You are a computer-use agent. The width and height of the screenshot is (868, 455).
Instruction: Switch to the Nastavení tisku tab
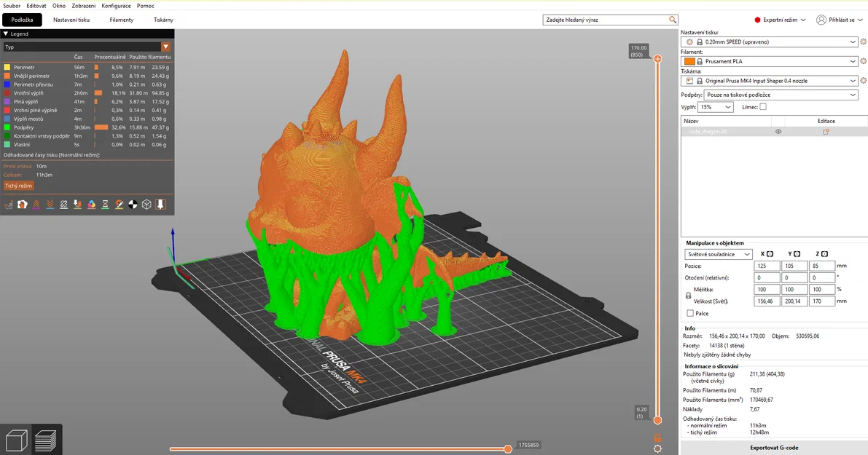point(71,20)
